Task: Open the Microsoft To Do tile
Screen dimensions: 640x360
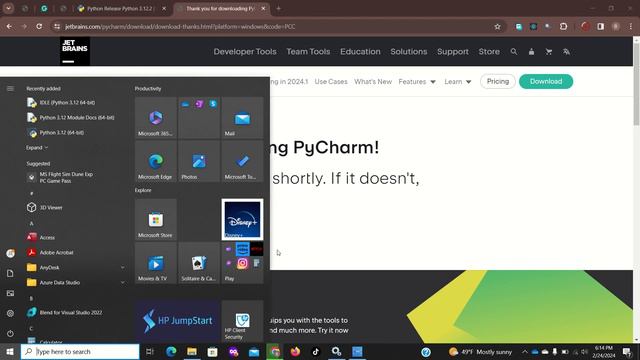Action: click(242, 161)
